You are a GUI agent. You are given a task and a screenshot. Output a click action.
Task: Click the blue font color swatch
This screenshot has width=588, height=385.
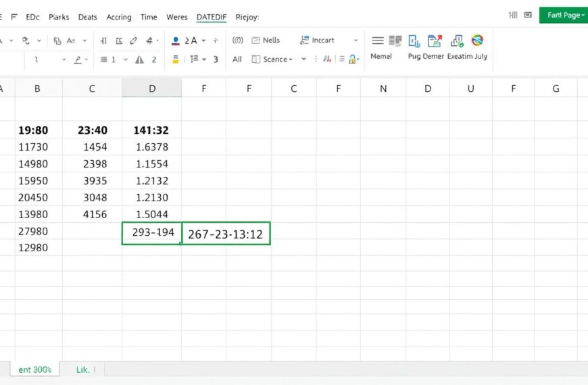(175, 41)
